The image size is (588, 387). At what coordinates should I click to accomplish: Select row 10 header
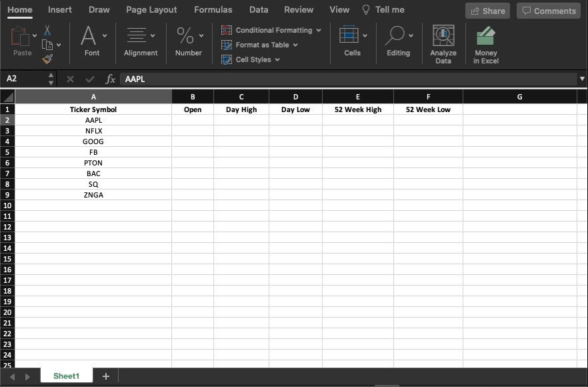(7, 206)
